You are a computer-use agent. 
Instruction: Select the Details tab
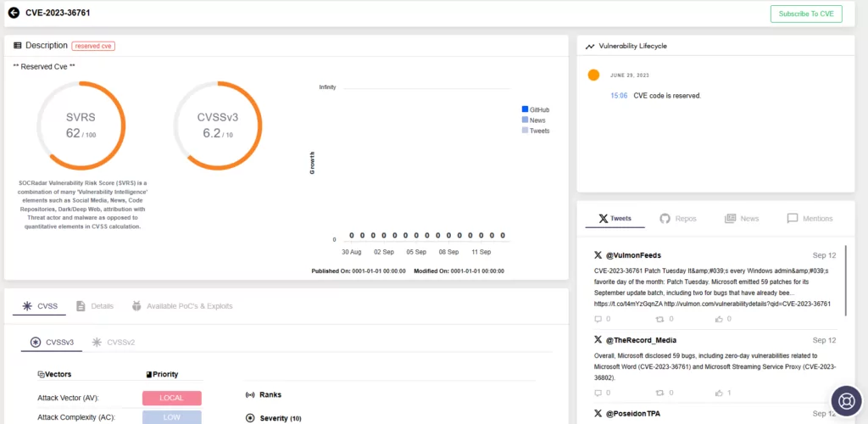[x=94, y=306]
